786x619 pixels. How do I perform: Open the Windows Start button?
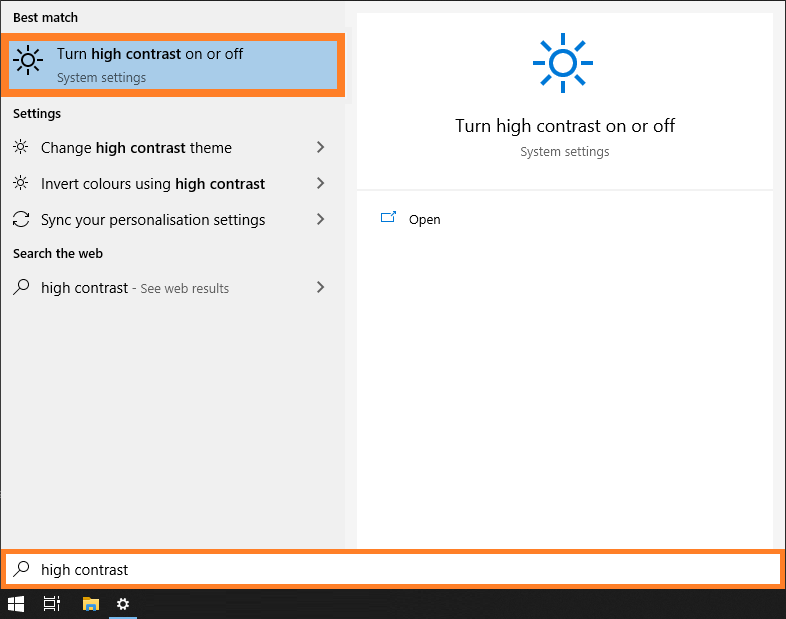[16, 604]
